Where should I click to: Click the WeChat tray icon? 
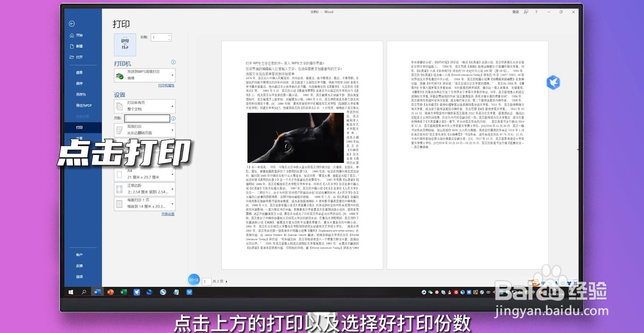pos(430,292)
